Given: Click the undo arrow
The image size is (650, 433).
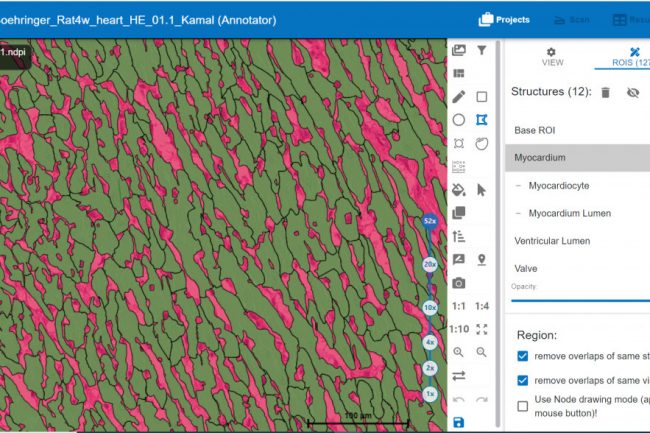Looking at the screenshot, I should click(x=458, y=399).
